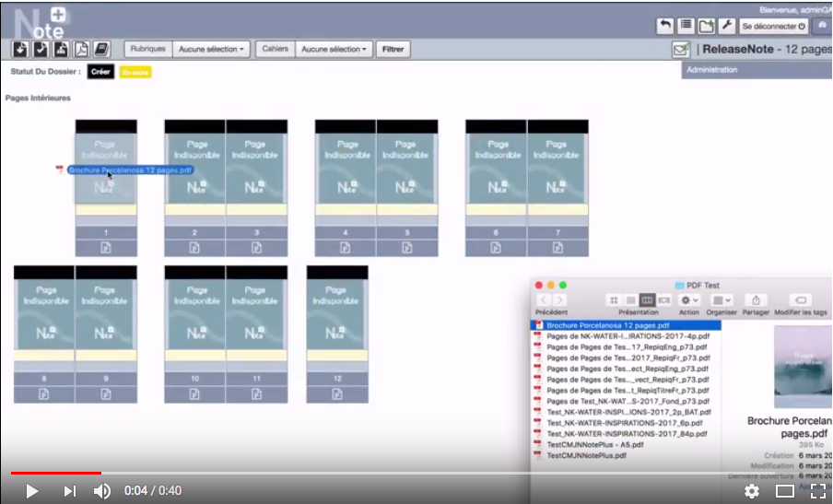Click the file icon under page 1
Screen dimensions: 833x504
tap(106, 247)
